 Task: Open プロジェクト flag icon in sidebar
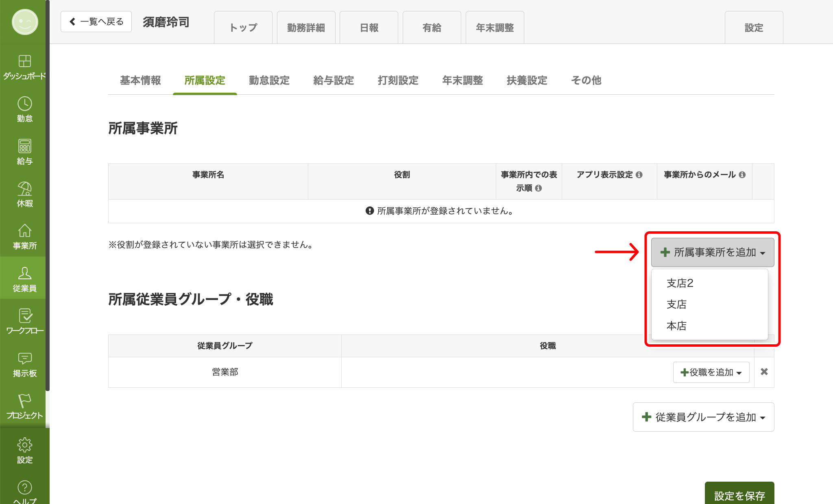pyautogui.click(x=24, y=401)
